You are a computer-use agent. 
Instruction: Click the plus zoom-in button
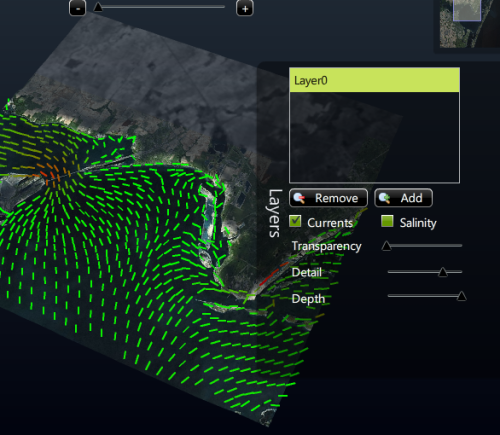pos(245,8)
